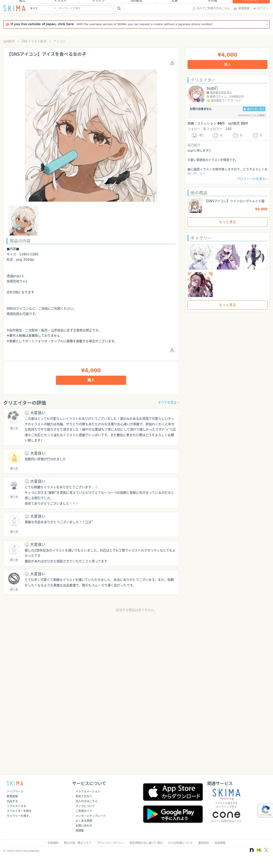Open the bell avatar of auto-rated review
The height and width of the screenshot is (868, 273).
coord(14,458)
